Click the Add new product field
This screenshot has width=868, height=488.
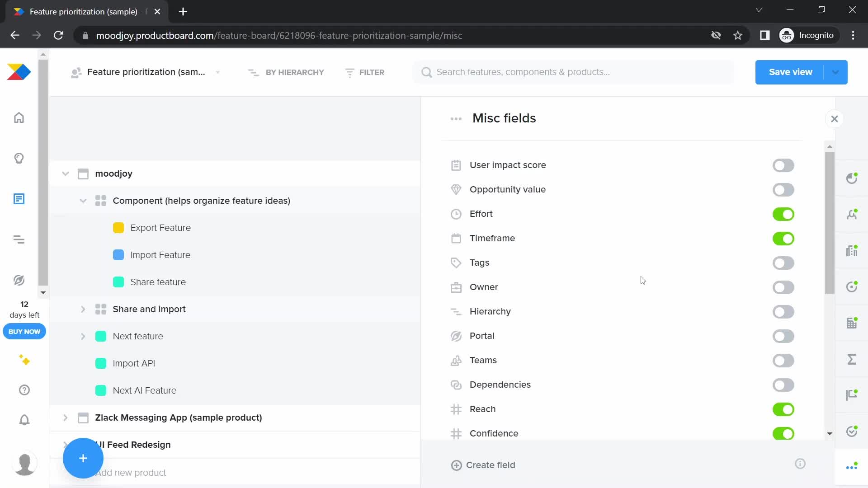(131, 473)
